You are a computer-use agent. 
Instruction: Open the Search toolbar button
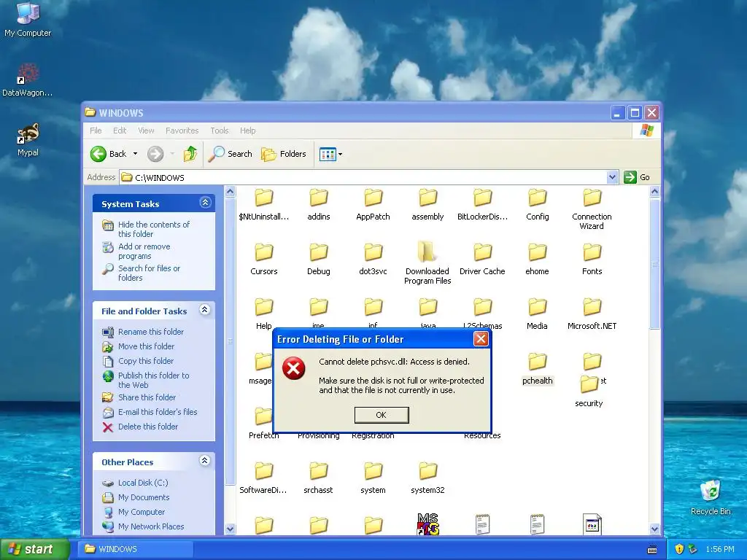[230, 154]
